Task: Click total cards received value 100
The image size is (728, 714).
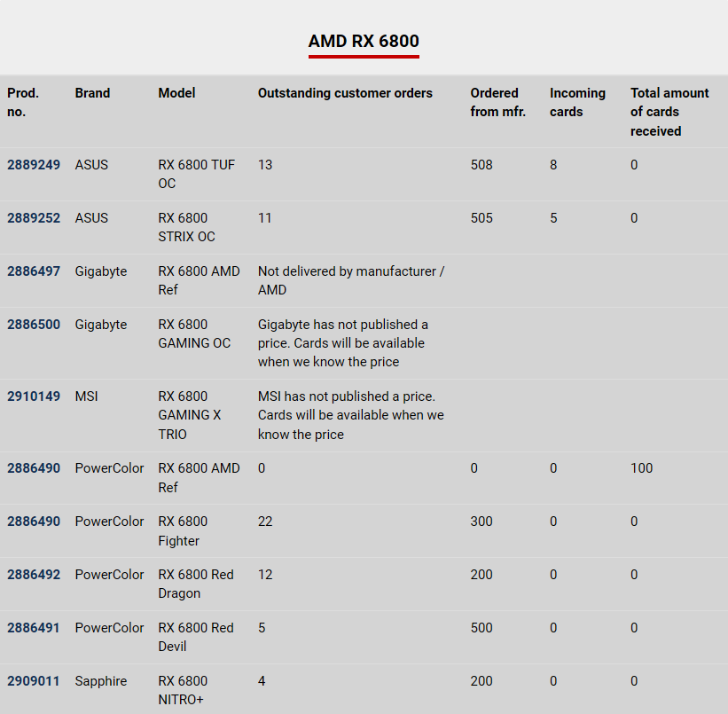Action: pyautogui.click(x=641, y=468)
